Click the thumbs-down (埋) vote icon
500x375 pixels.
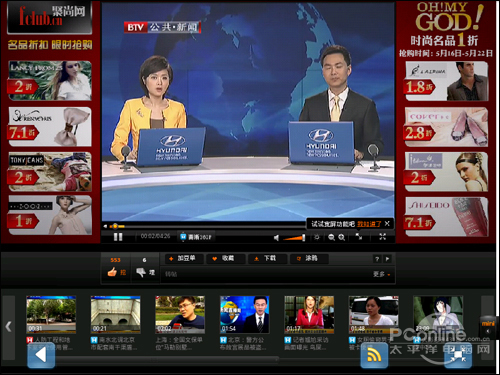tap(145, 272)
